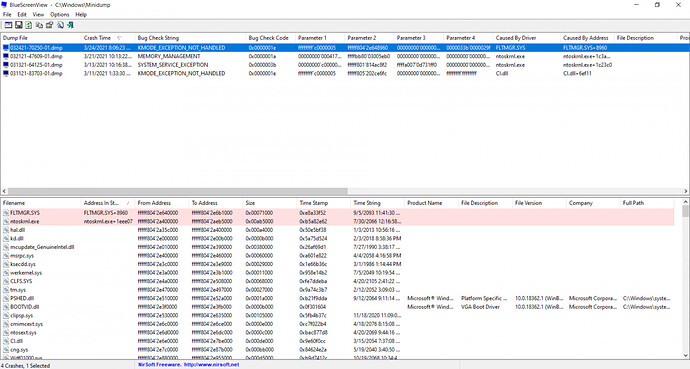Screen dimensions: 690x369
Task: Open the View menu
Action: (38, 15)
